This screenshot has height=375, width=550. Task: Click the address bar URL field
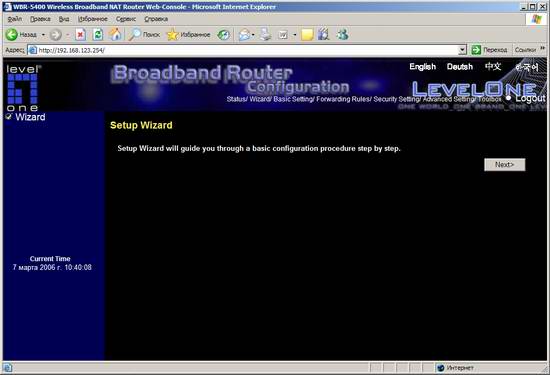pyautogui.click(x=247, y=50)
